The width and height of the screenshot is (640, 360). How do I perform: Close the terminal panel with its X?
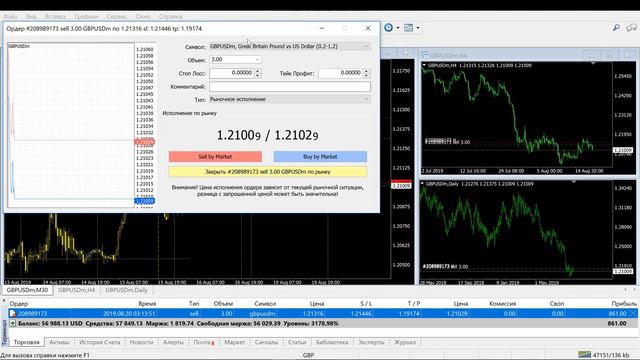[4, 301]
